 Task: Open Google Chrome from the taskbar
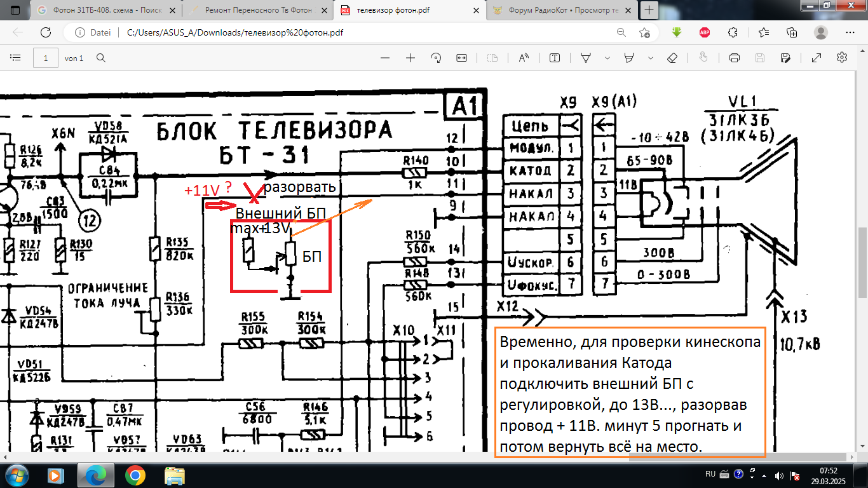(x=135, y=475)
